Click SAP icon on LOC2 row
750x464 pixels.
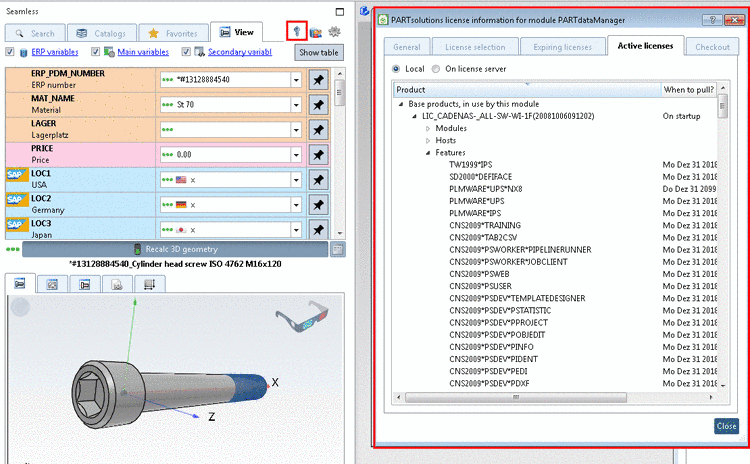click(x=16, y=199)
